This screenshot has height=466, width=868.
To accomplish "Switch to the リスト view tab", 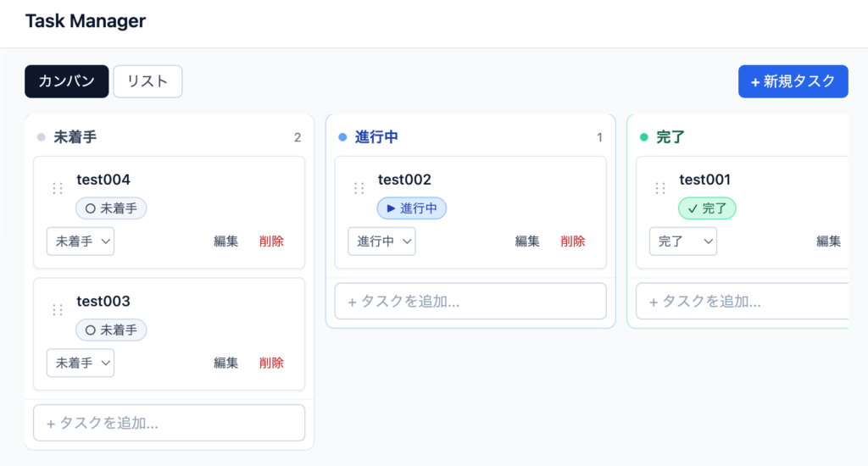I will tap(147, 81).
